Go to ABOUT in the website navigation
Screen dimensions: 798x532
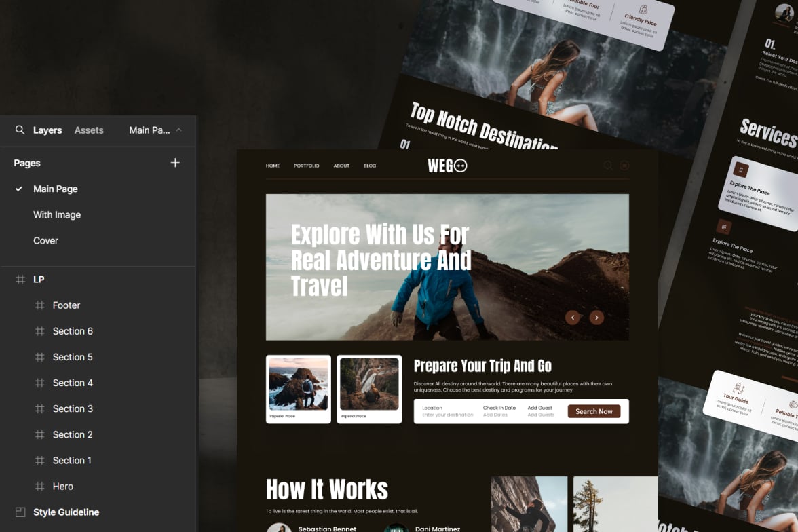(341, 166)
